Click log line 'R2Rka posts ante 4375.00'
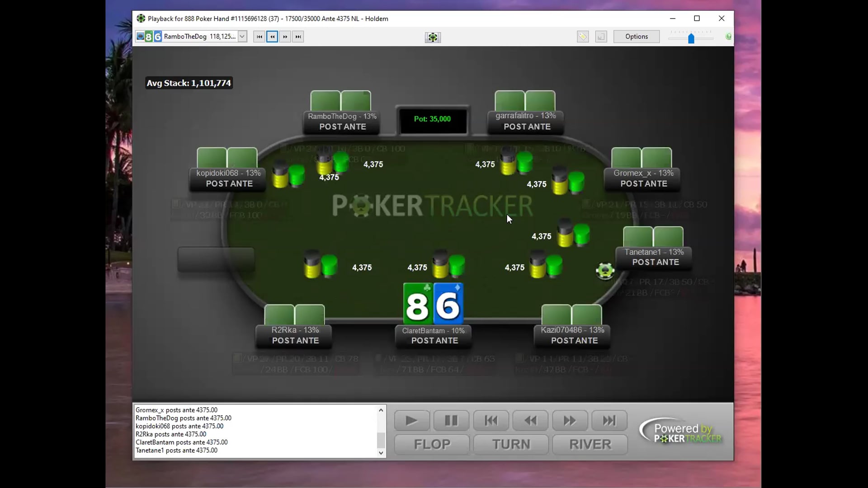Screen dimensions: 868x488 (x=171, y=434)
